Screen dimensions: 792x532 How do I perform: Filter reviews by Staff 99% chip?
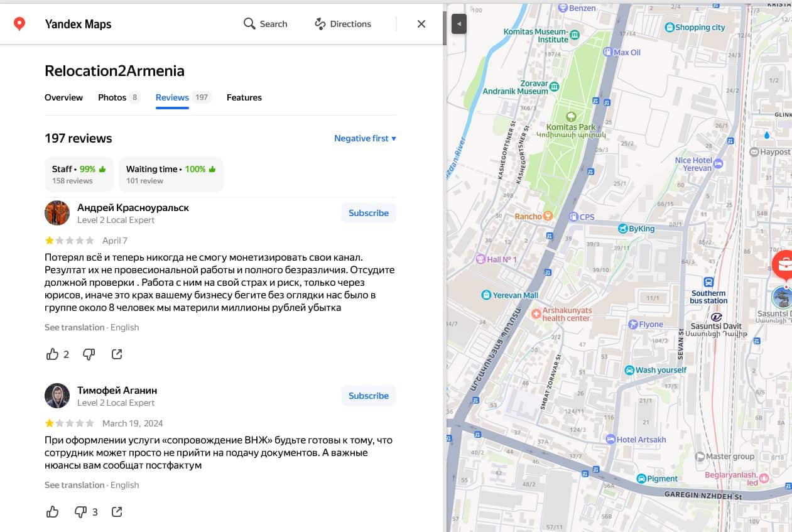click(x=79, y=175)
